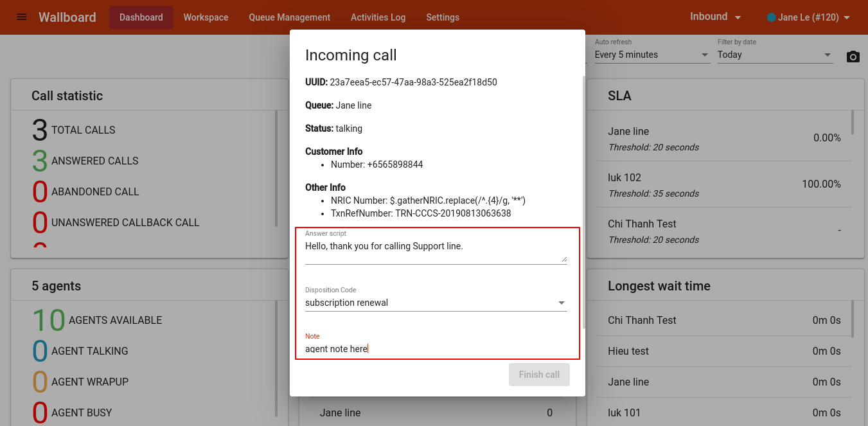This screenshot has height=426, width=868.
Task: Click Chi Thanh Test row in SLA panel
Action: (724, 231)
